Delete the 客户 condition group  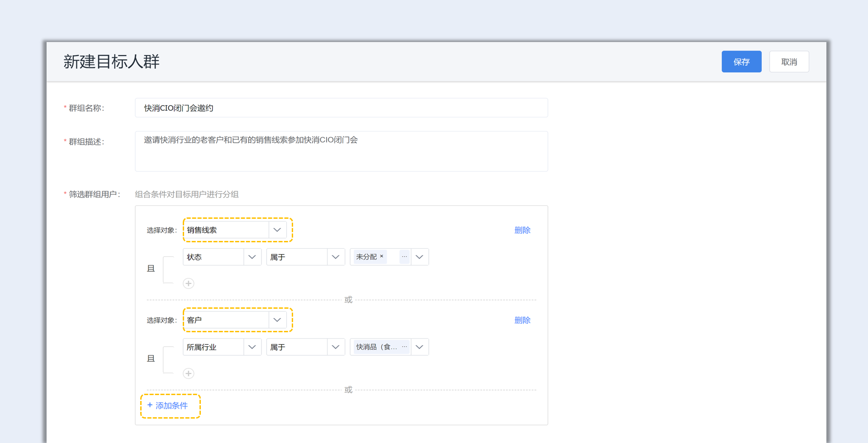(x=522, y=320)
